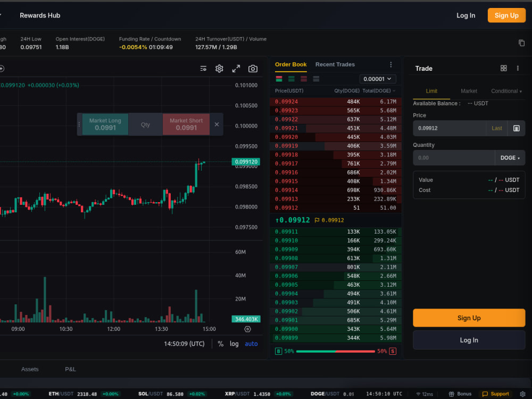Select the ask row priced 0.09924

coord(336,102)
